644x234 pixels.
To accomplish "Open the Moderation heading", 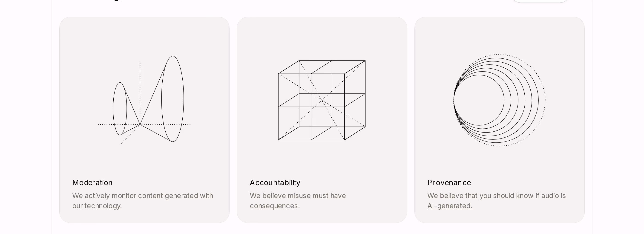I will 92,182.
